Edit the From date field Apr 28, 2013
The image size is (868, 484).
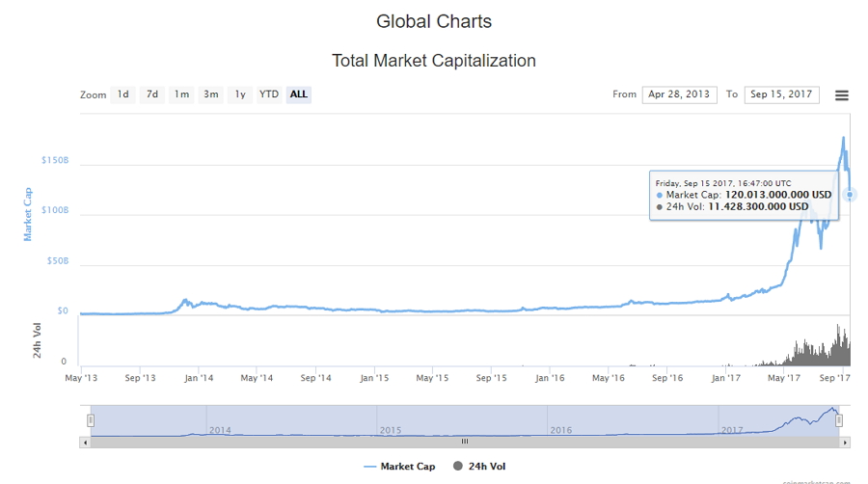coord(679,94)
